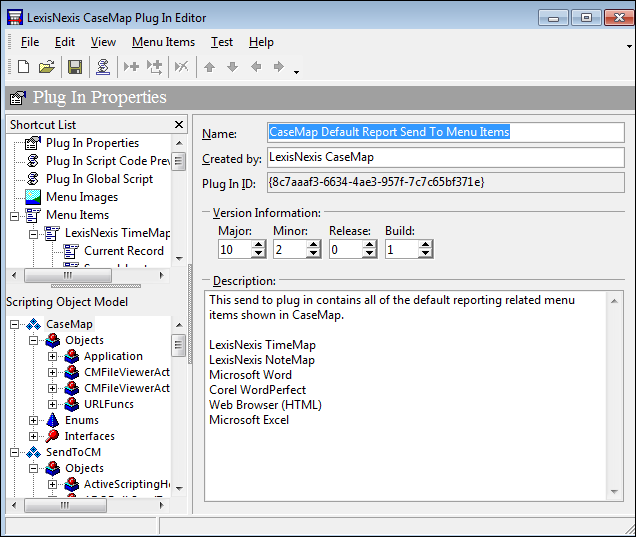Open Plug In Global Script shortcut
Screen dimensions: 636x537
coord(99,179)
